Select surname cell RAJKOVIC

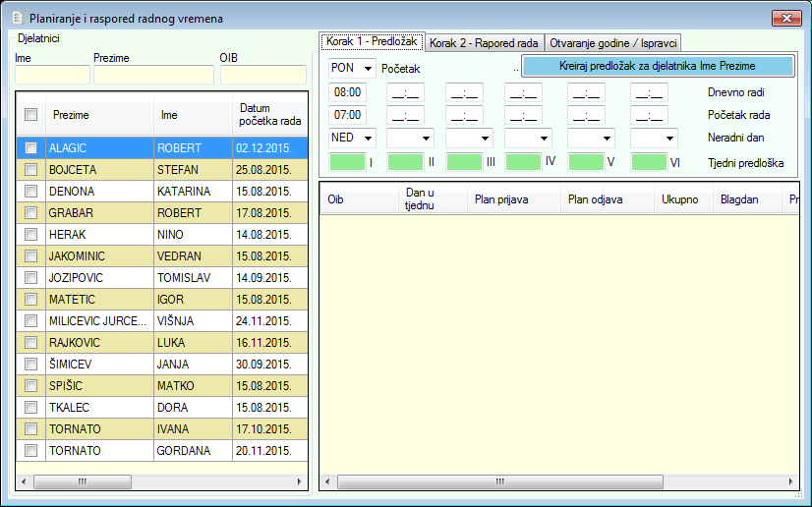coord(99,343)
